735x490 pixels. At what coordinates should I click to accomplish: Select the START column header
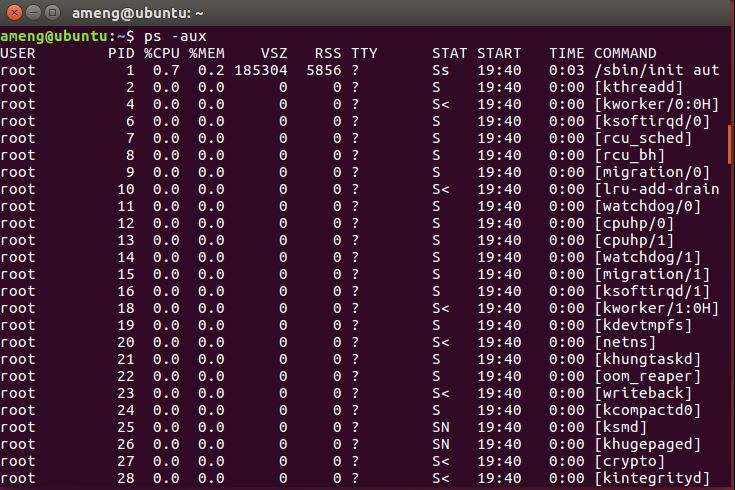click(499, 53)
